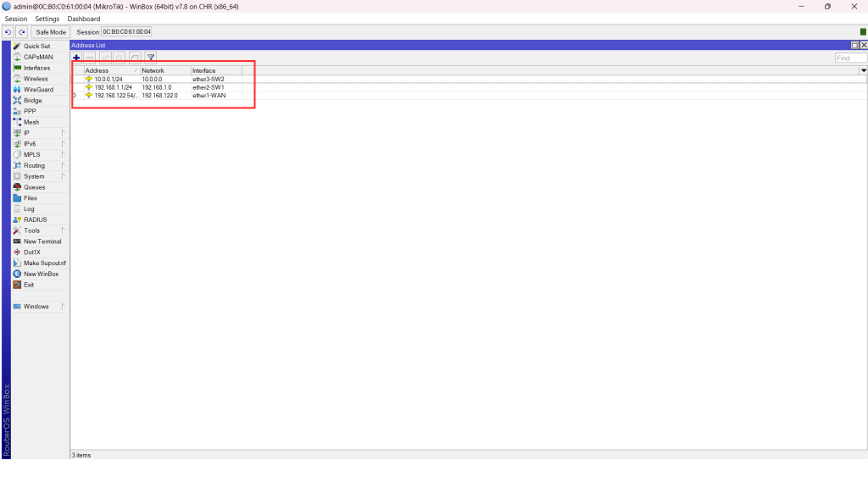Open the Bridge sidebar item

click(x=32, y=101)
